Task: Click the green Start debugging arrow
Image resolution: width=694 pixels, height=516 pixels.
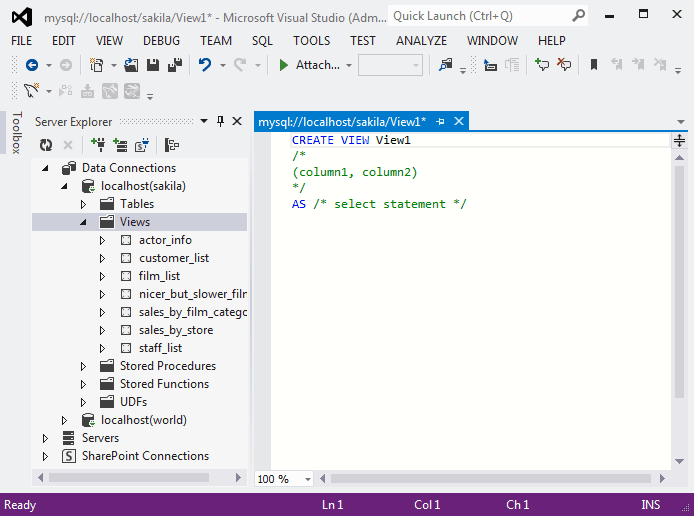Action: coord(283,65)
